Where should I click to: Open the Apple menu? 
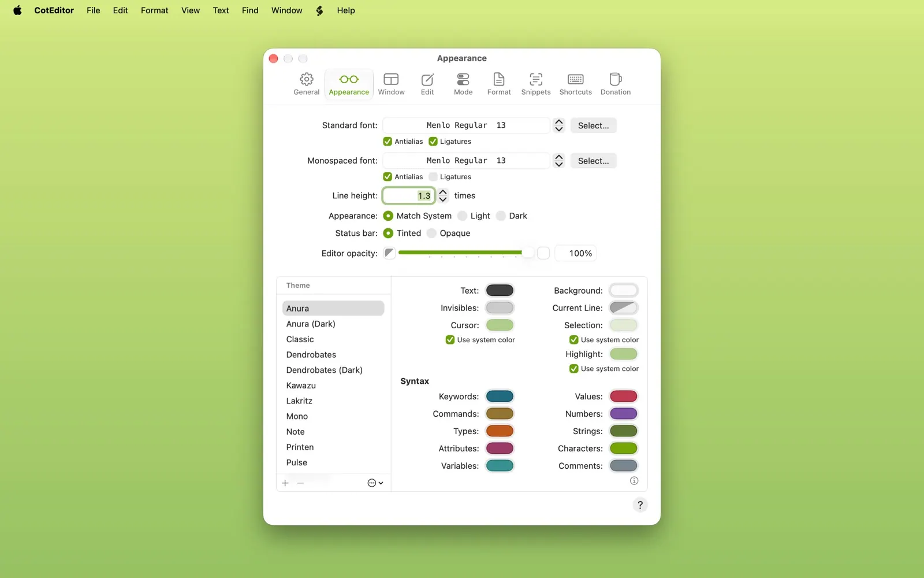coord(17,10)
